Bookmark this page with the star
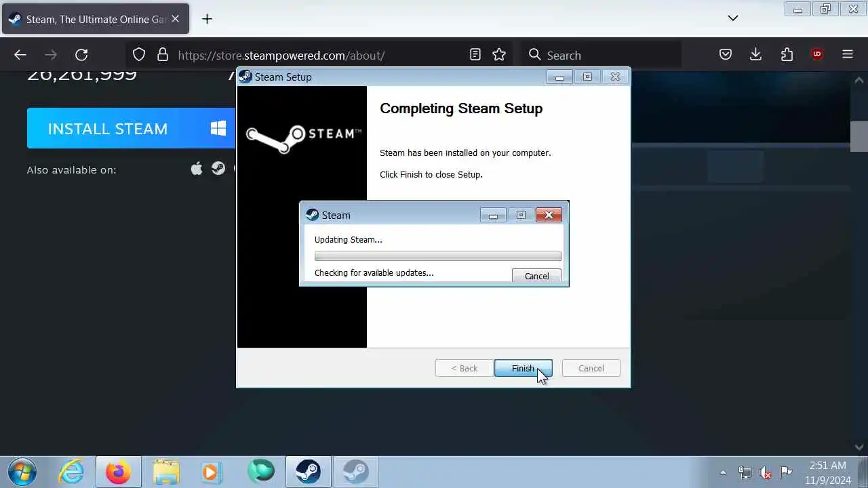Viewport: 868px width, 488px height. tap(499, 55)
